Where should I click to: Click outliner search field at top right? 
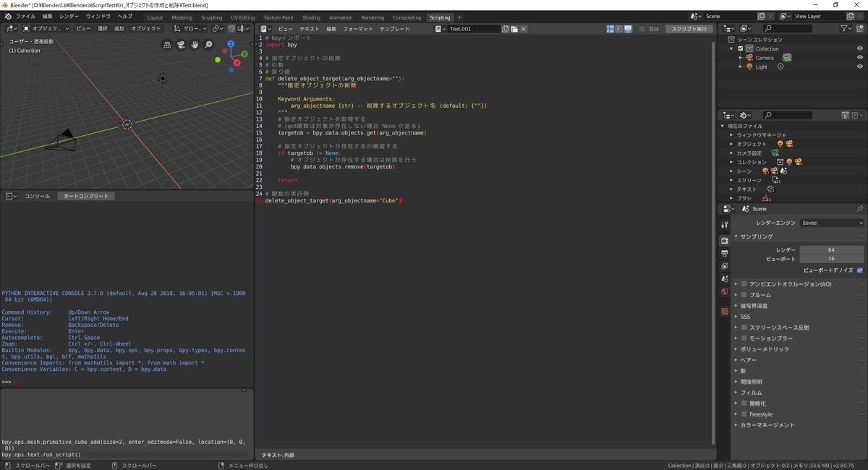787,28
